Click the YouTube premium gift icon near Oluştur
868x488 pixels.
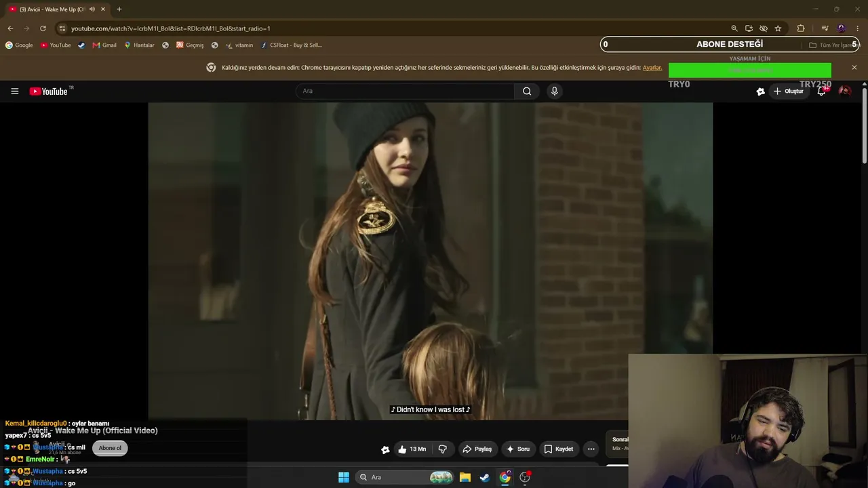(760, 91)
